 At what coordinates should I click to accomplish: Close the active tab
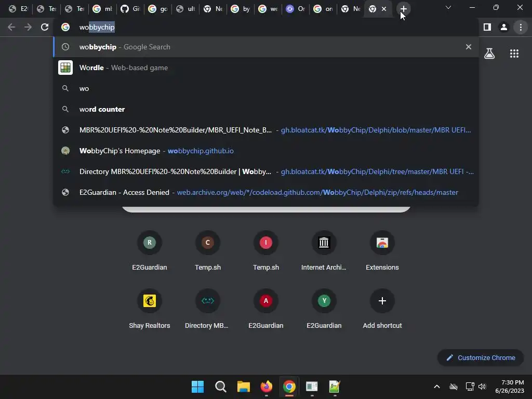tap(384, 9)
